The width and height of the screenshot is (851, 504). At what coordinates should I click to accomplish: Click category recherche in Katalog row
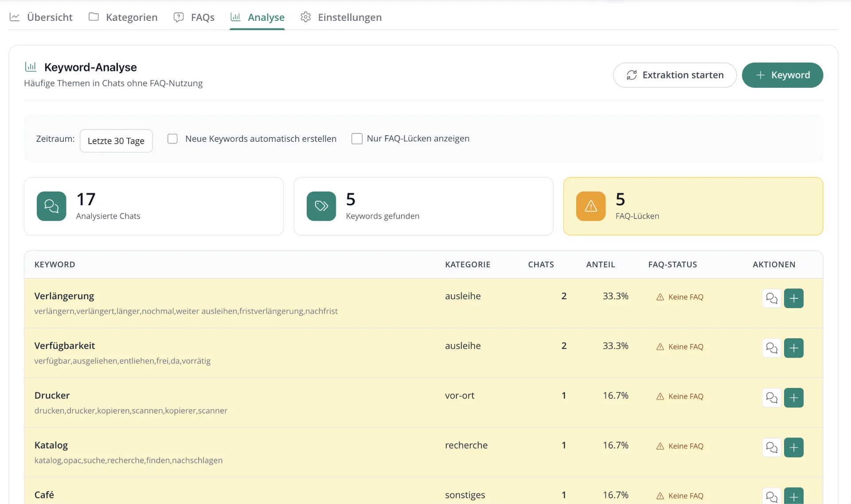coord(466,445)
